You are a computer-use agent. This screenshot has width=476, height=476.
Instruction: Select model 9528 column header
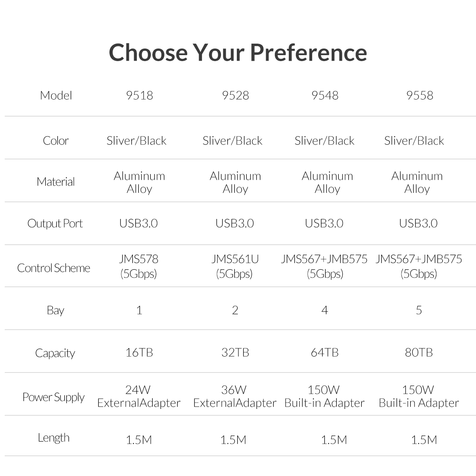235,96
